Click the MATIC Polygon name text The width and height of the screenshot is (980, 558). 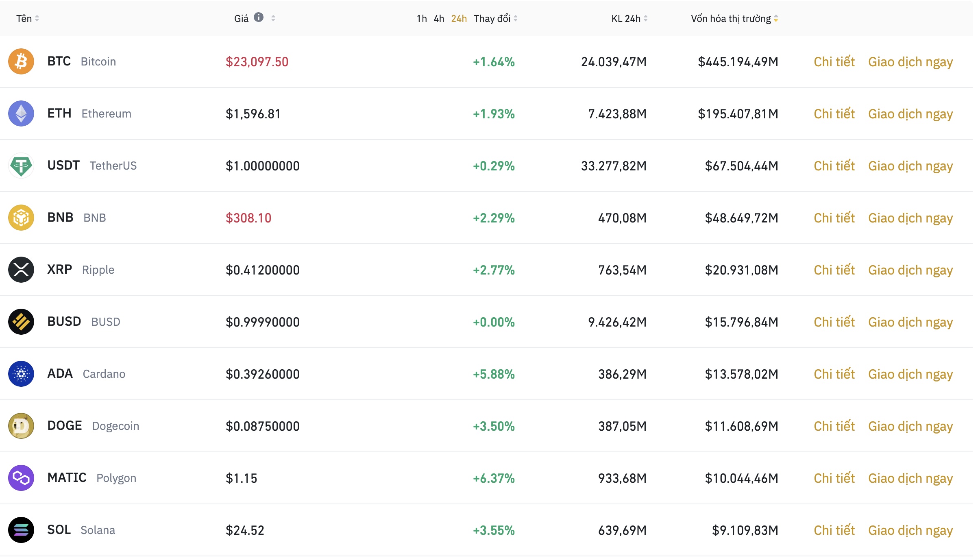[x=92, y=478]
